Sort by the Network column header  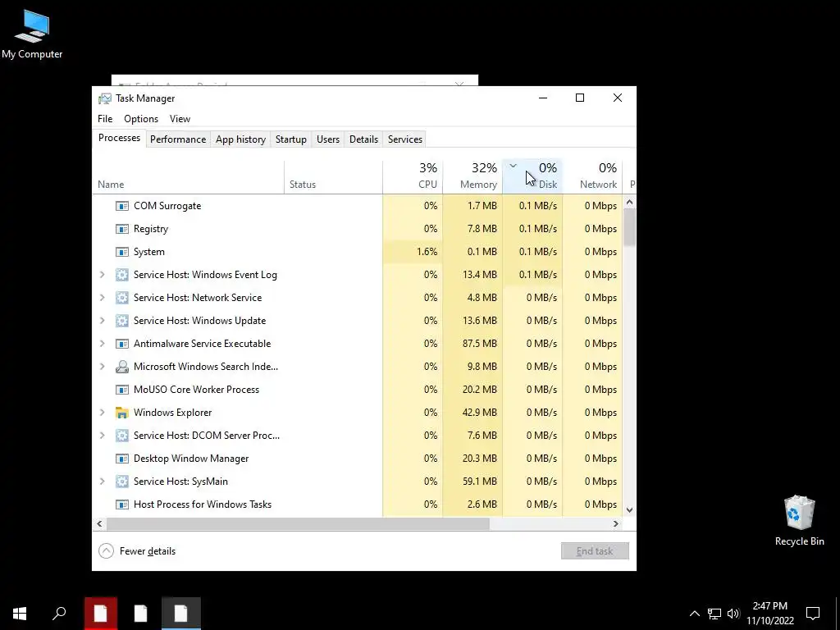point(592,177)
